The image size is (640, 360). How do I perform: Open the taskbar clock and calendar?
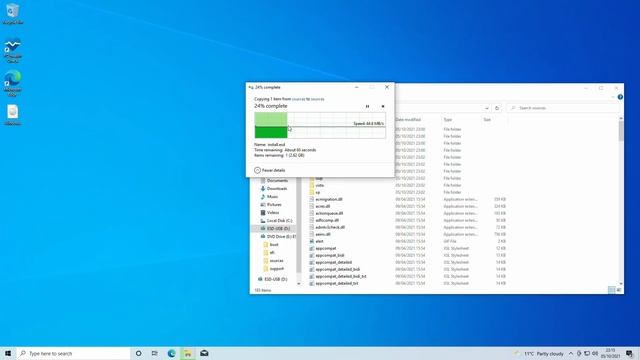point(611,353)
